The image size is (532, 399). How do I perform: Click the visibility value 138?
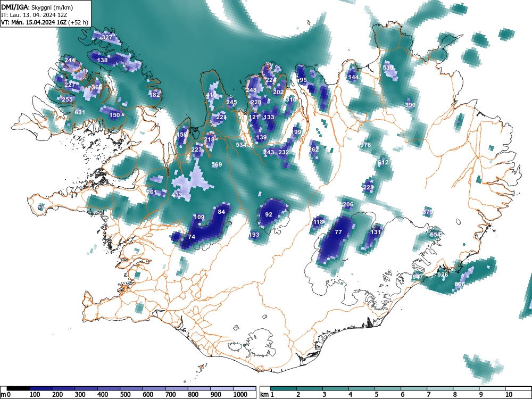tap(103, 60)
